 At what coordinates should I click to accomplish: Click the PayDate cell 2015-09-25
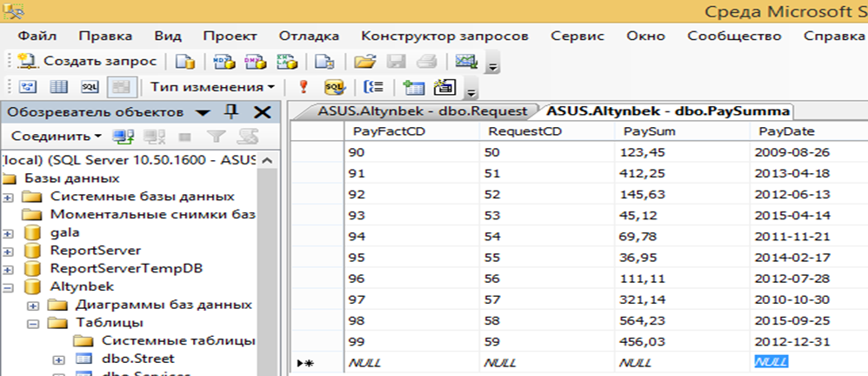pos(809,320)
